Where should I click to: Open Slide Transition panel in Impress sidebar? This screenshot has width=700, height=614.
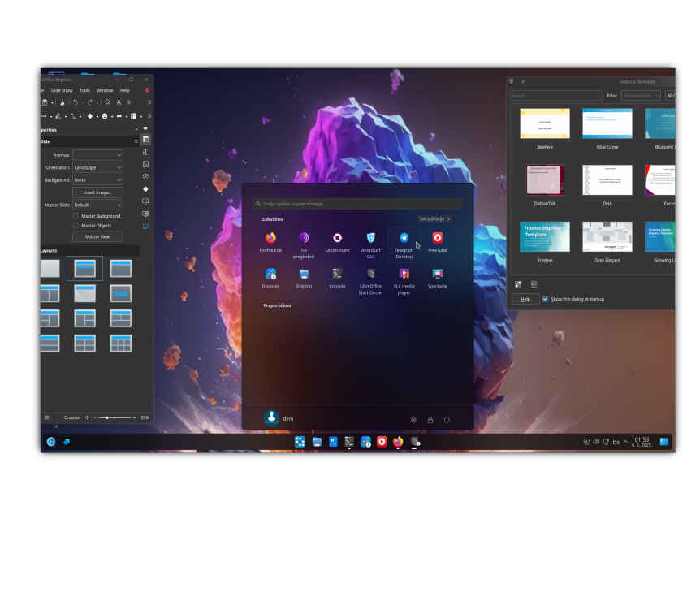(x=145, y=201)
